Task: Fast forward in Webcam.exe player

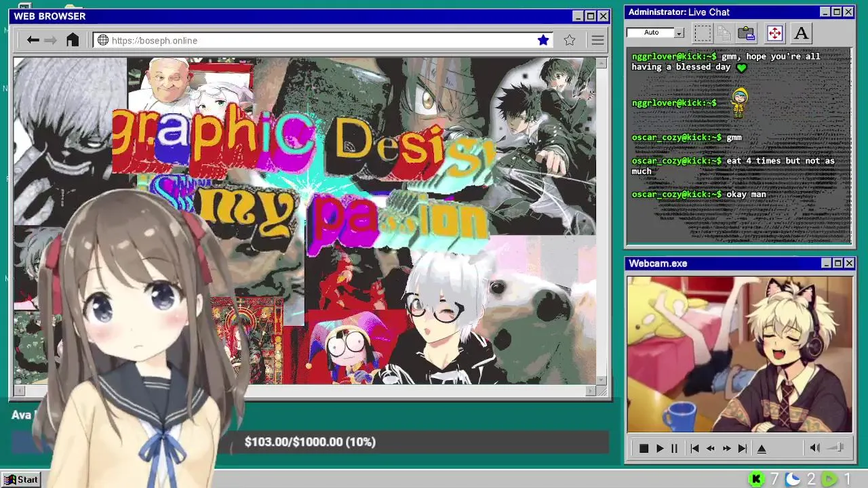Action: coord(726,449)
